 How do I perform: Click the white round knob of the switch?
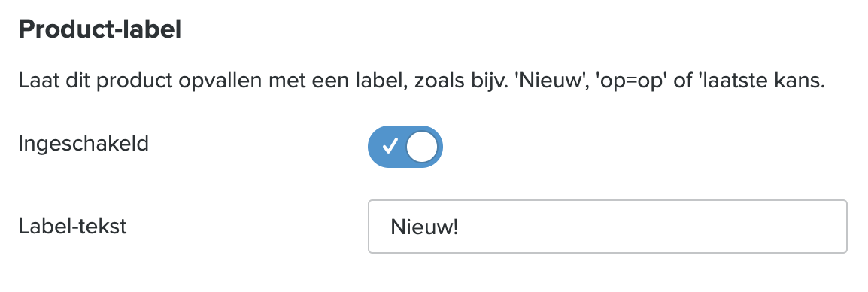(422, 147)
